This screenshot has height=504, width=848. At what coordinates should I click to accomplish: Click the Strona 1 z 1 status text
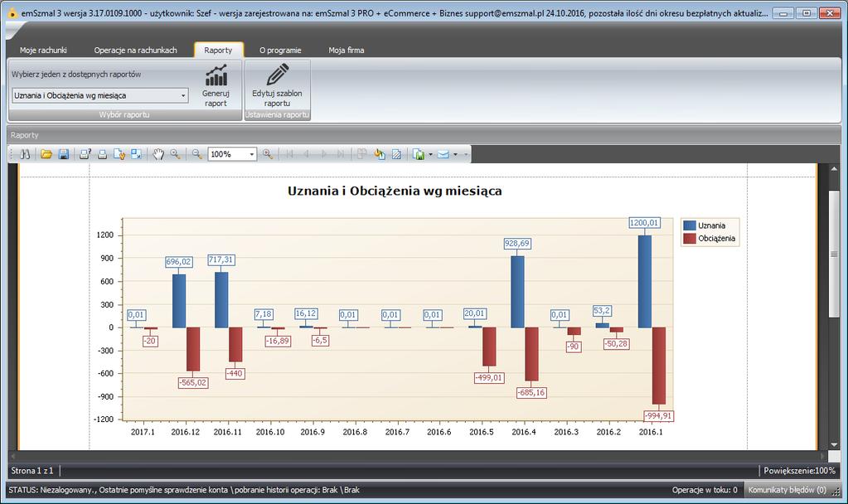point(32,471)
